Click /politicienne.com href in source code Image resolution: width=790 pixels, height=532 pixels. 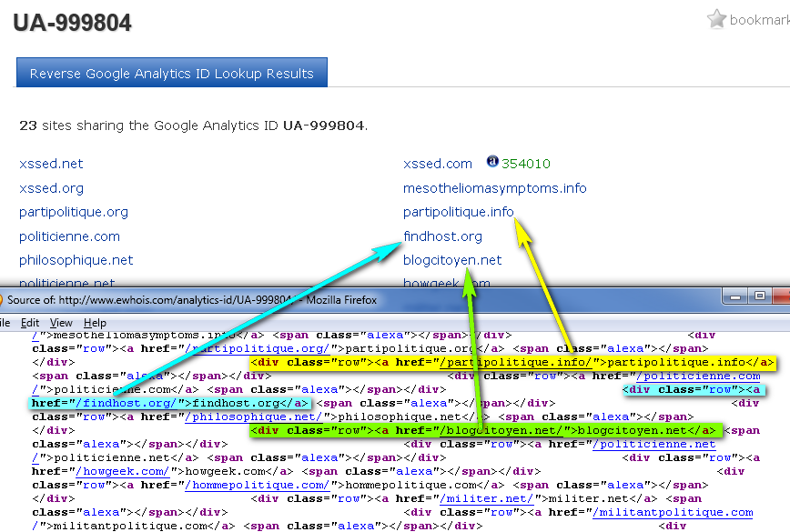coord(698,376)
